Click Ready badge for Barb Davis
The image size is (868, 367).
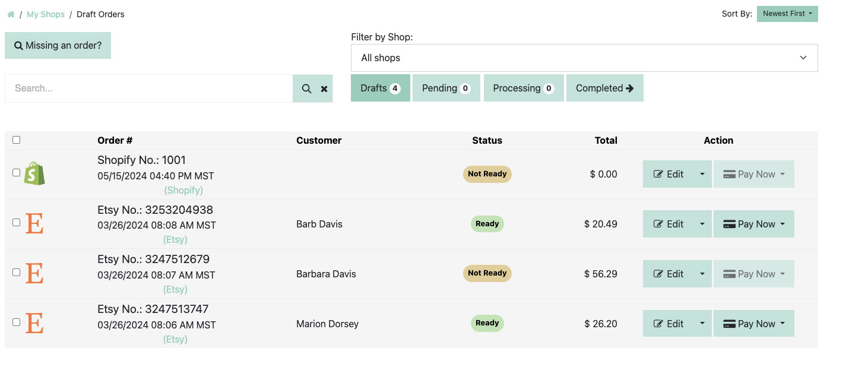(x=487, y=224)
